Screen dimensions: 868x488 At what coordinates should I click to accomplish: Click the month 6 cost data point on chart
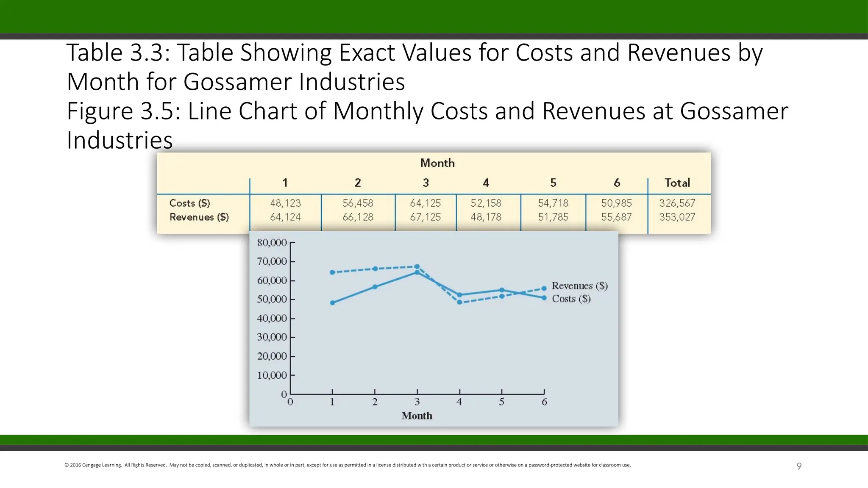(544, 298)
